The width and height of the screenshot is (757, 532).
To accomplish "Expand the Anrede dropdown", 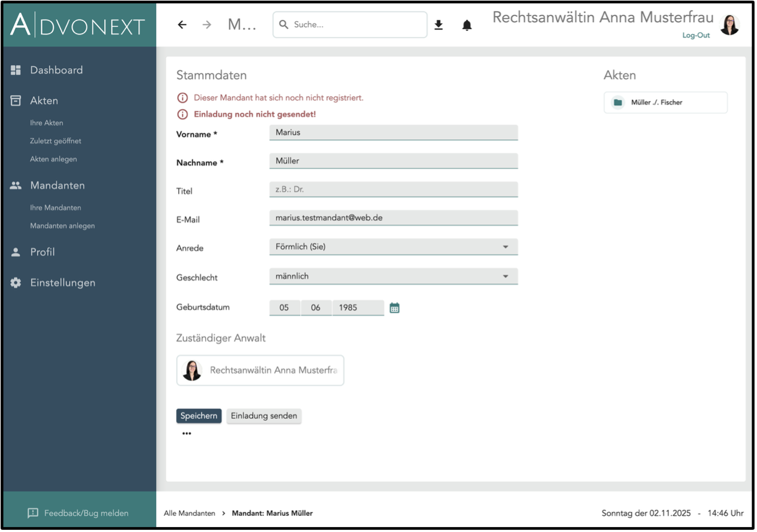I will click(393, 247).
